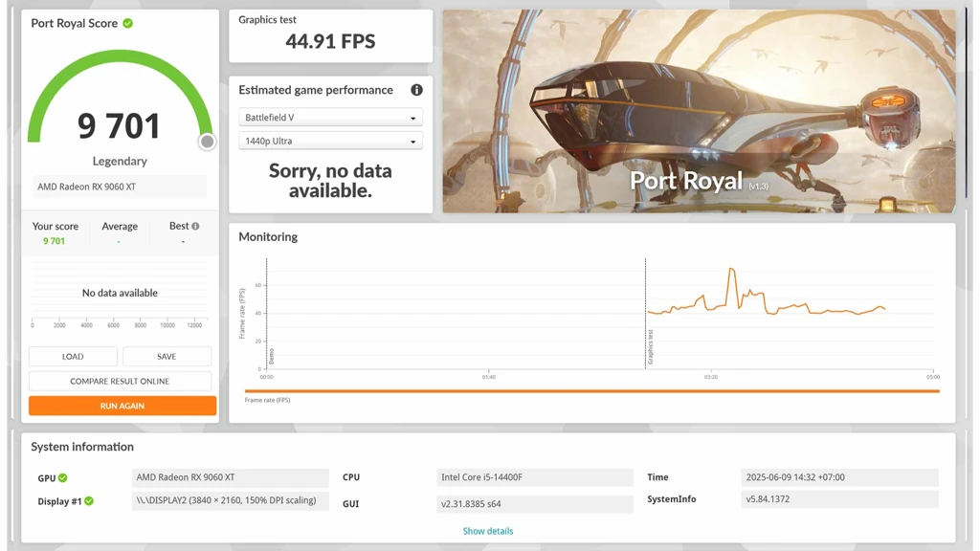Click the 44.91 FPS graphics test result
This screenshot has width=980, height=551.
(x=330, y=41)
